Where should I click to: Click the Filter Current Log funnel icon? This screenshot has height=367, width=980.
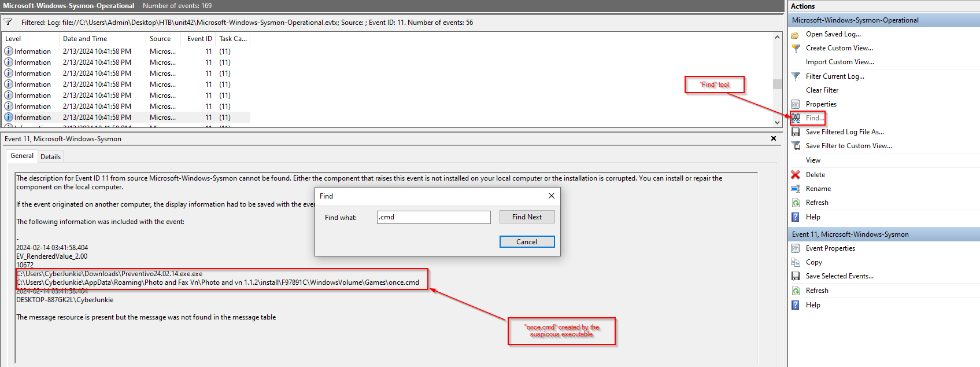(796, 76)
